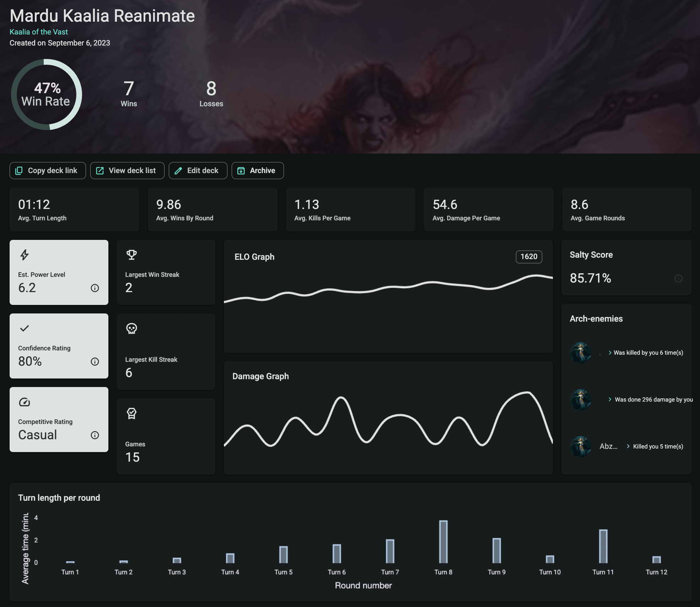Copy the deck link
This screenshot has height=607, width=700.
pyautogui.click(x=48, y=171)
